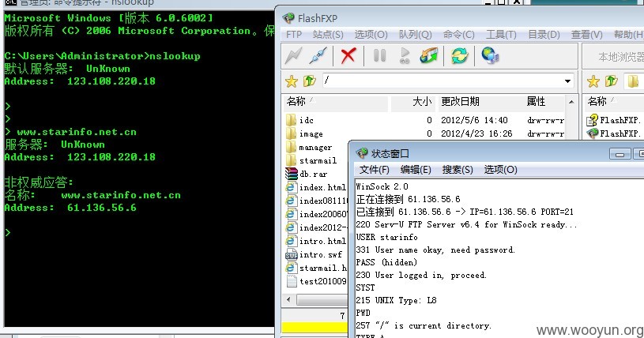The image size is (644, 338).
Task: Click the FlashFXP help file icon in local pane
Action: coord(593,120)
